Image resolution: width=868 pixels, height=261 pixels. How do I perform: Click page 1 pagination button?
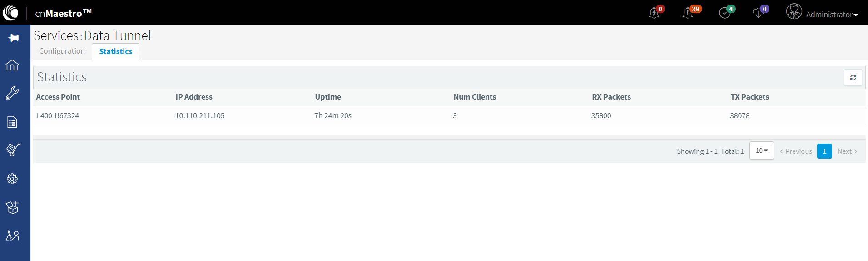tap(824, 151)
